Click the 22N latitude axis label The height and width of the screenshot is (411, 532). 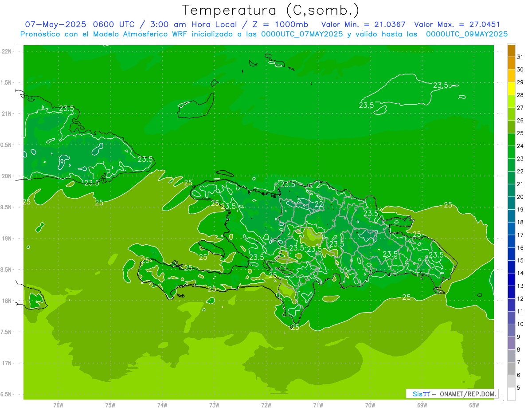pos(7,51)
